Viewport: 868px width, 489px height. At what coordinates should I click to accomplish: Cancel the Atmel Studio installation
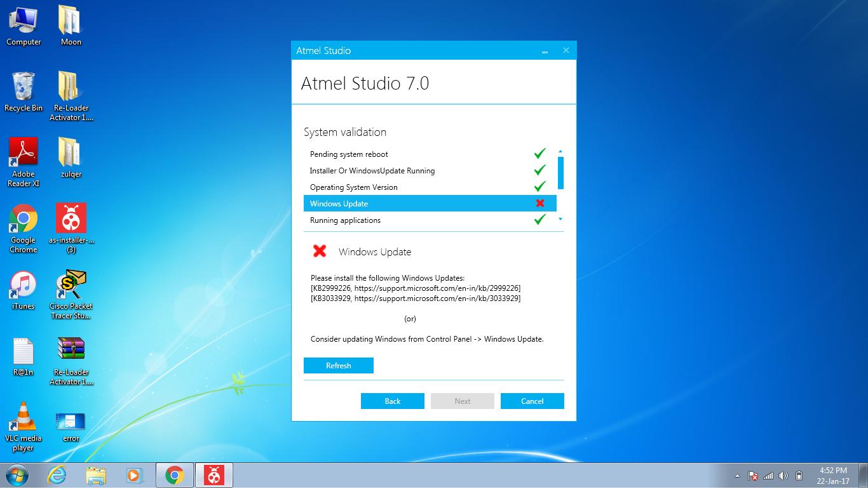[532, 401]
